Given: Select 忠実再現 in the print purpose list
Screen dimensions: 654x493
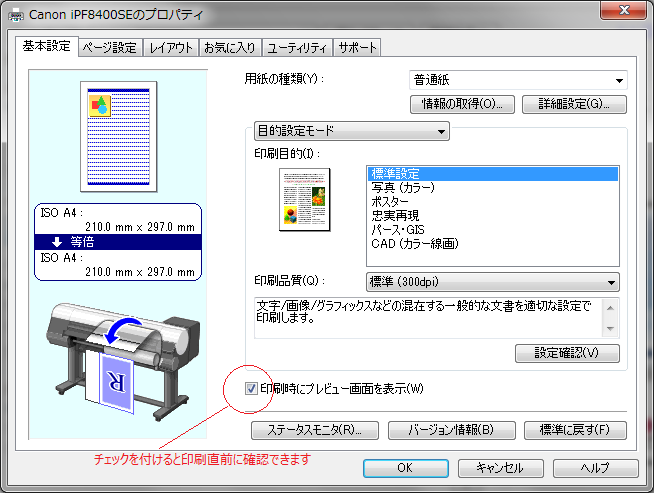Looking at the screenshot, I should click(493, 216).
